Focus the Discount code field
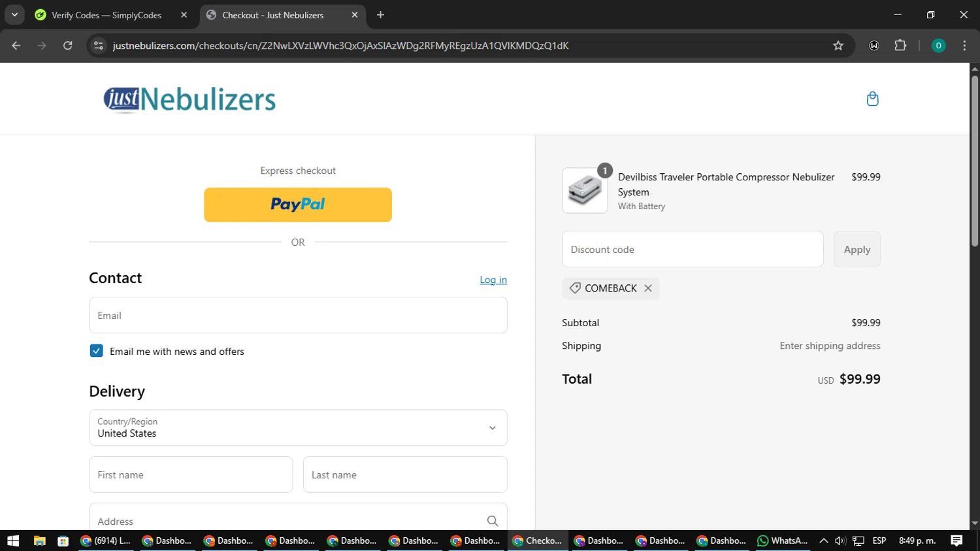The width and height of the screenshot is (980, 551). pyautogui.click(x=693, y=249)
